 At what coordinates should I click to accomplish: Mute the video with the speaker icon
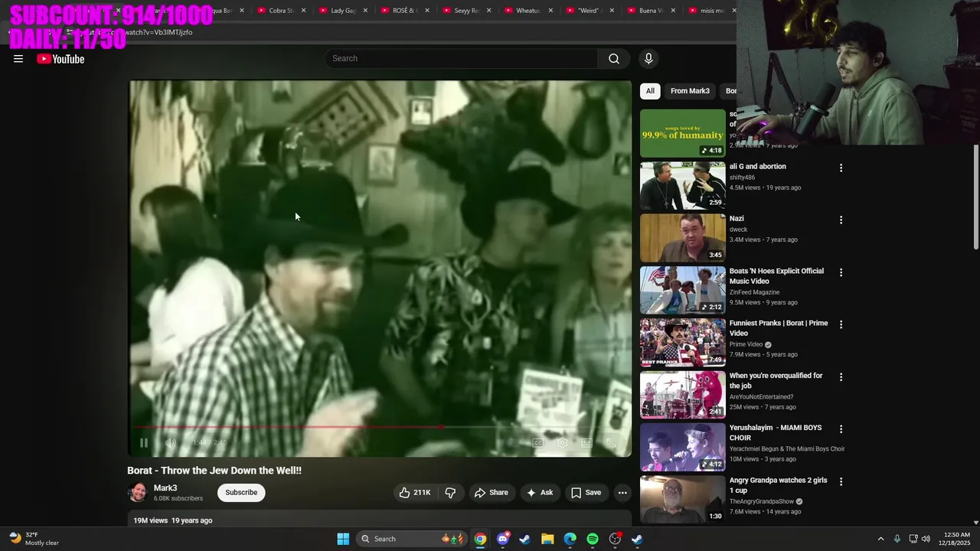[x=170, y=442]
